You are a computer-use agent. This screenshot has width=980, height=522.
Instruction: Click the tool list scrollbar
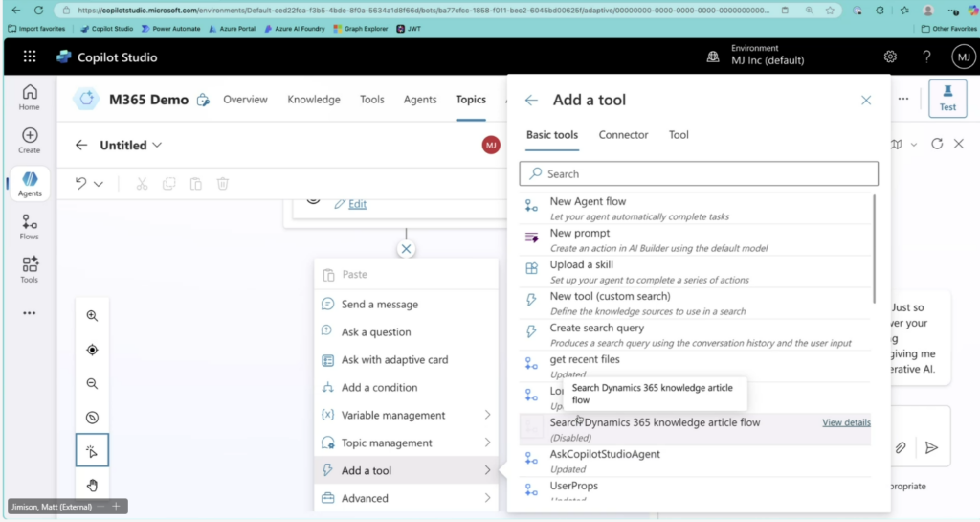tap(874, 249)
